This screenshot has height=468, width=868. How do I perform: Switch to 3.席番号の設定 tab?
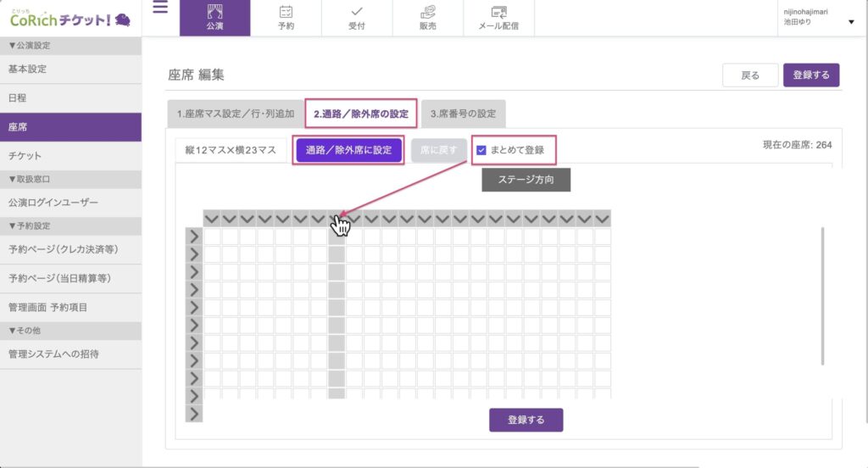[x=463, y=113]
